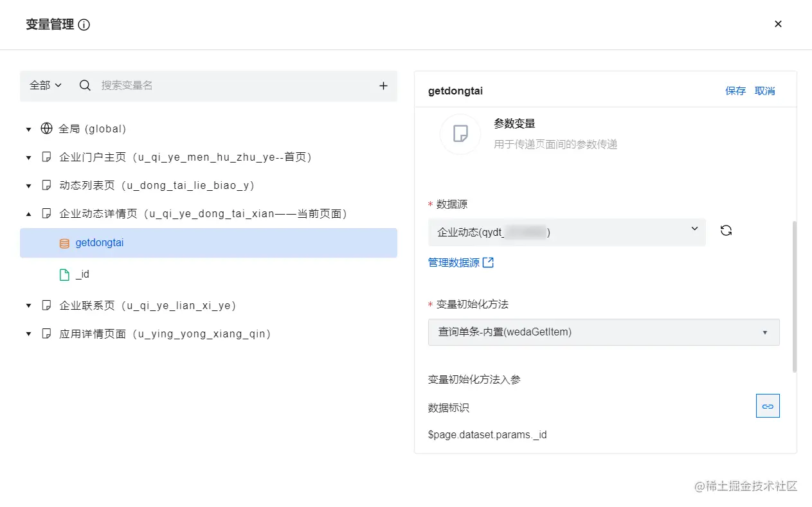Click 保存 to save the variable
Image resolution: width=812 pixels, height=507 pixels.
[x=735, y=91]
